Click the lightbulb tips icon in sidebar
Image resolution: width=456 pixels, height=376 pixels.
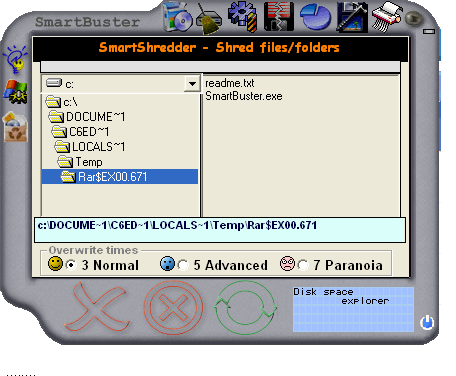15,59
